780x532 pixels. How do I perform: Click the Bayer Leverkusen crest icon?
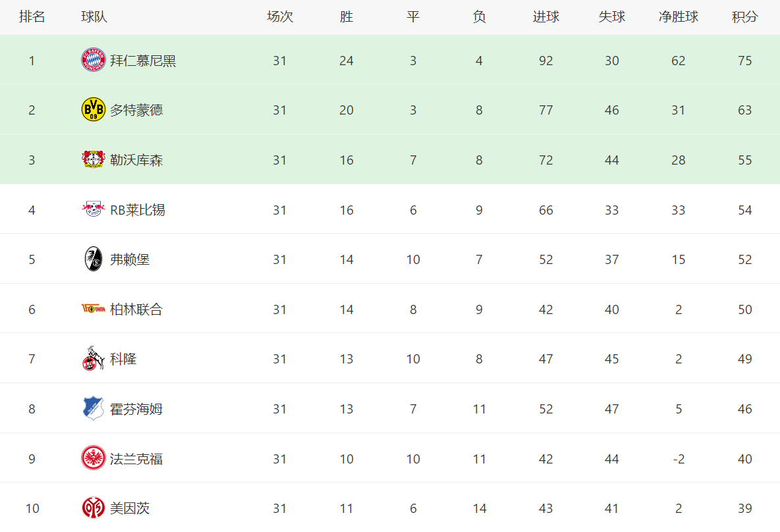93,159
